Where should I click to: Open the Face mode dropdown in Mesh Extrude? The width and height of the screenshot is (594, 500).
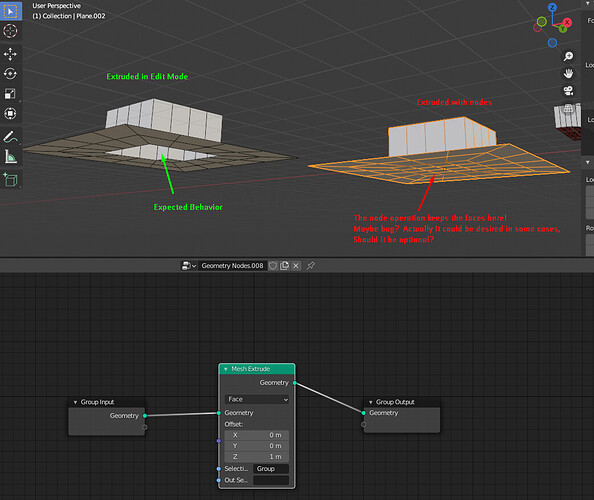258,399
